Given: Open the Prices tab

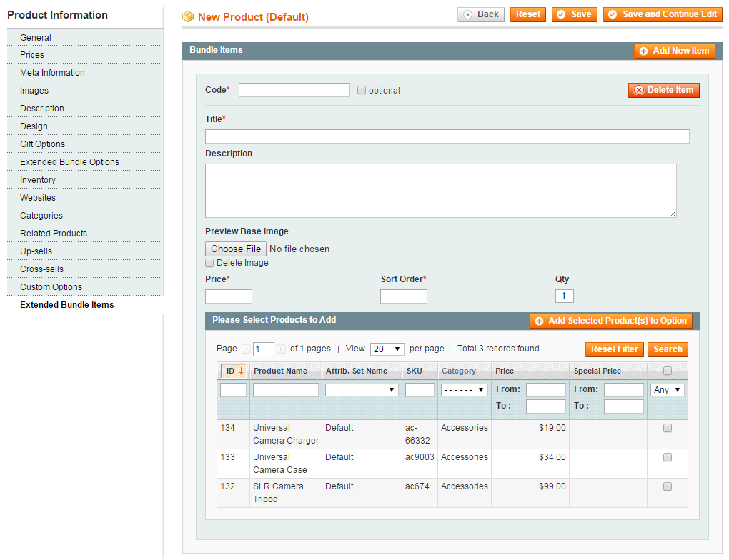Looking at the screenshot, I should pos(32,55).
